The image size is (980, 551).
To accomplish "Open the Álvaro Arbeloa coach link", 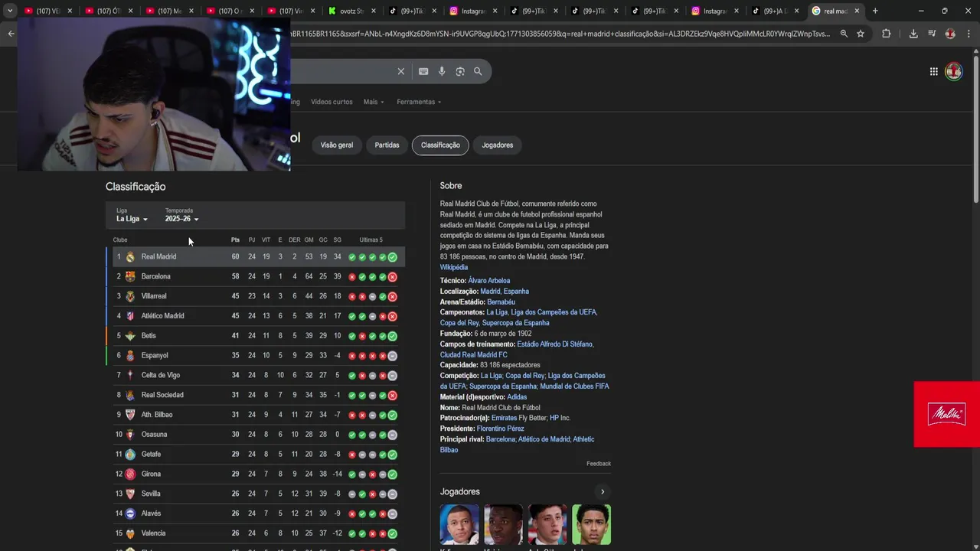I will coord(489,281).
